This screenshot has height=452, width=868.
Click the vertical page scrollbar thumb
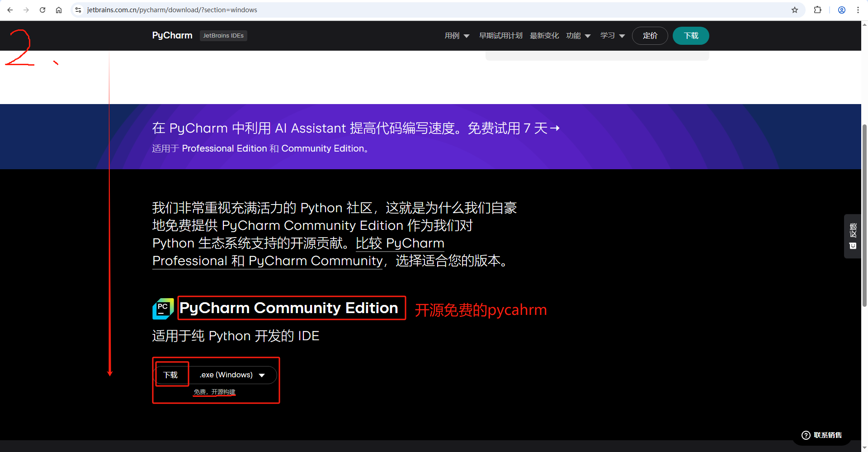pos(864,215)
